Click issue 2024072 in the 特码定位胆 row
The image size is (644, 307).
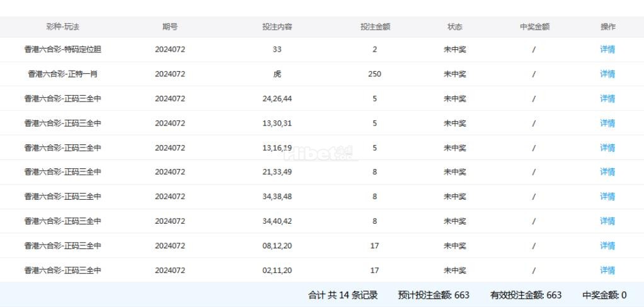point(170,49)
